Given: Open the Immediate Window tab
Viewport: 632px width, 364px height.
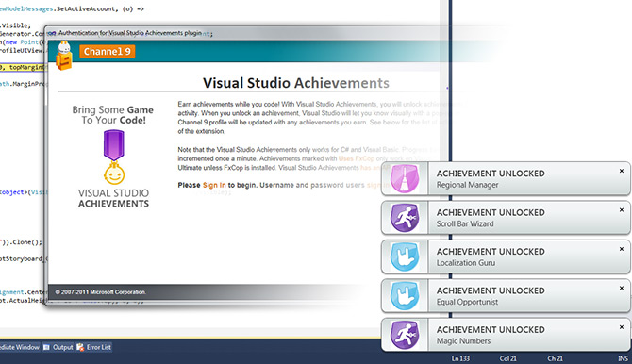Looking at the screenshot, I should coord(20,347).
